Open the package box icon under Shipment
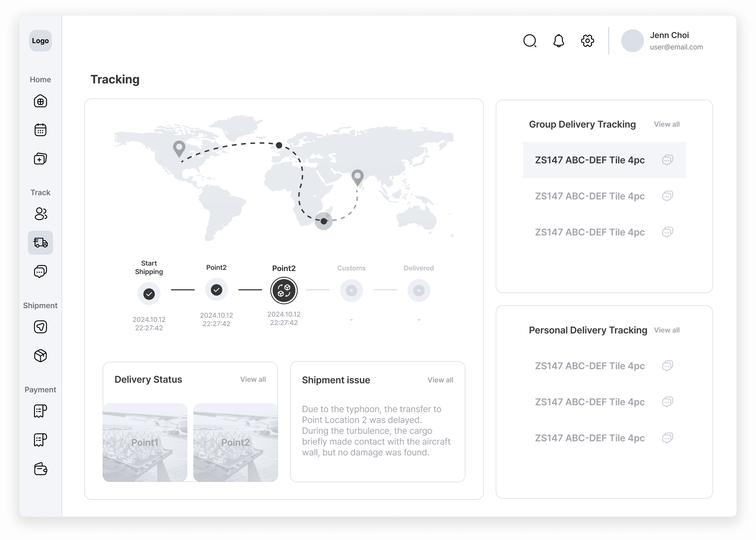Image resolution: width=756 pixels, height=540 pixels. (41, 356)
